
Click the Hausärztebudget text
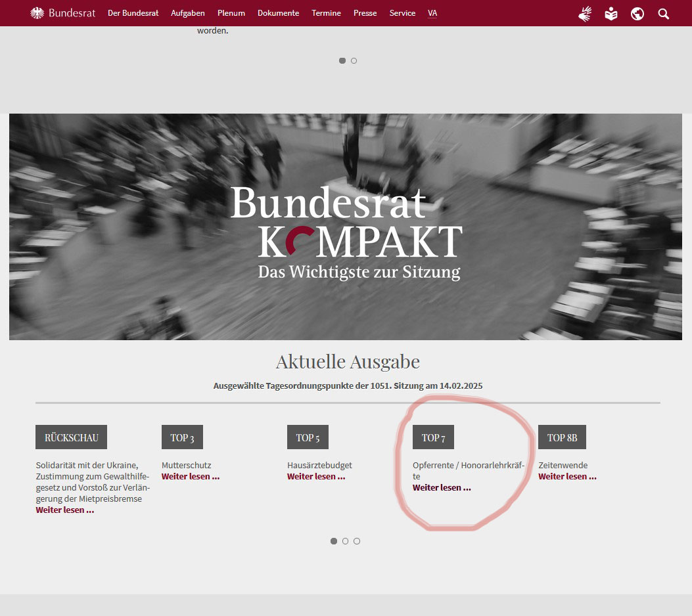click(x=319, y=465)
